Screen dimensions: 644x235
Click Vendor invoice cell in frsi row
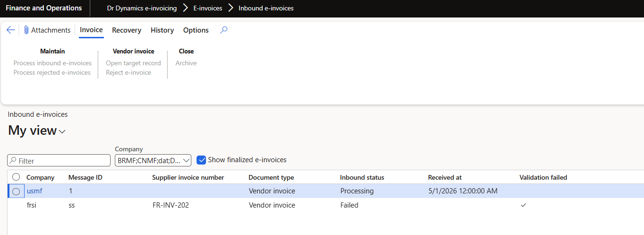click(272, 205)
